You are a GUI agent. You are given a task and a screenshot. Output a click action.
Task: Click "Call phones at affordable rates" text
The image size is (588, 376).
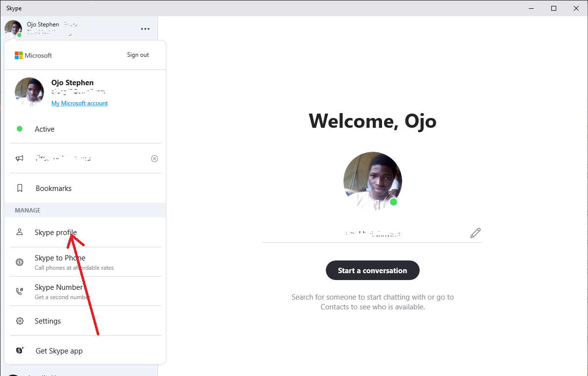(x=74, y=268)
